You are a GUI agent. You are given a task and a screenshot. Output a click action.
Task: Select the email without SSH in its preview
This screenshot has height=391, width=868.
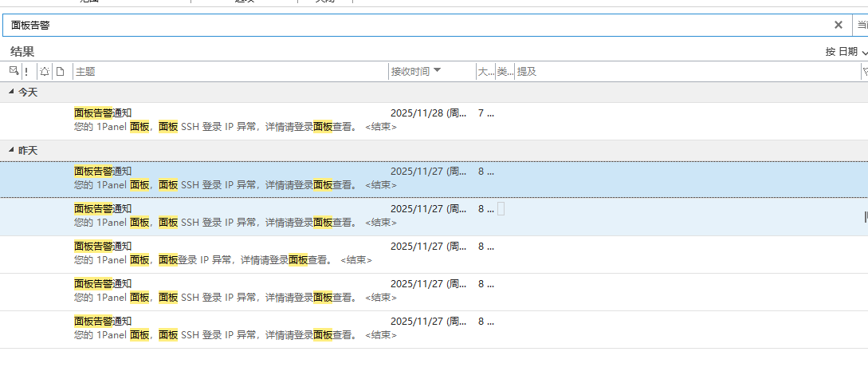(x=239, y=254)
